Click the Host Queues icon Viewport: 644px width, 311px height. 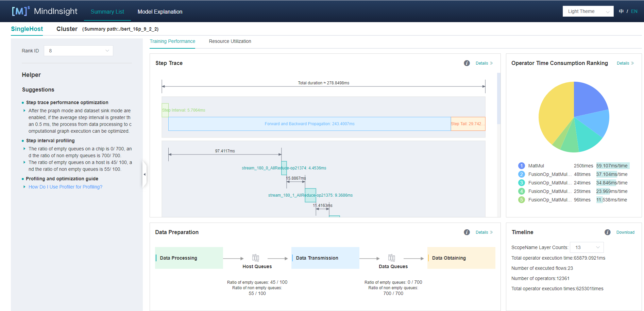256,258
